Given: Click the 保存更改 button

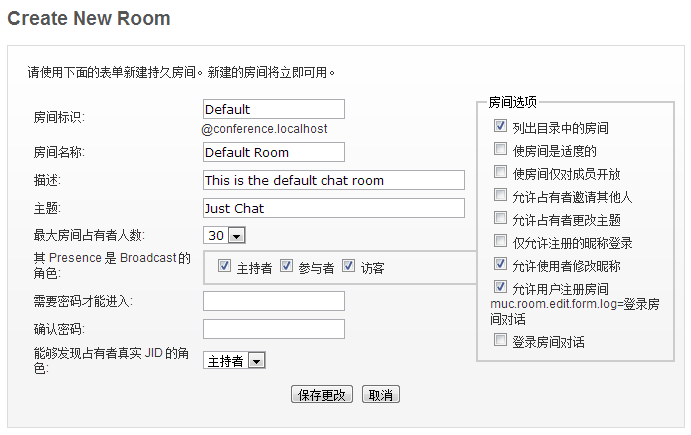Looking at the screenshot, I should coord(322,394).
